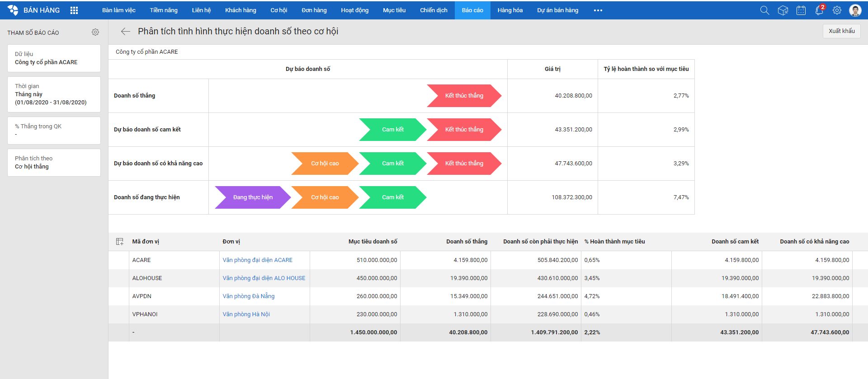Go back with the left arrow
The image size is (868, 379).
click(x=126, y=31)
